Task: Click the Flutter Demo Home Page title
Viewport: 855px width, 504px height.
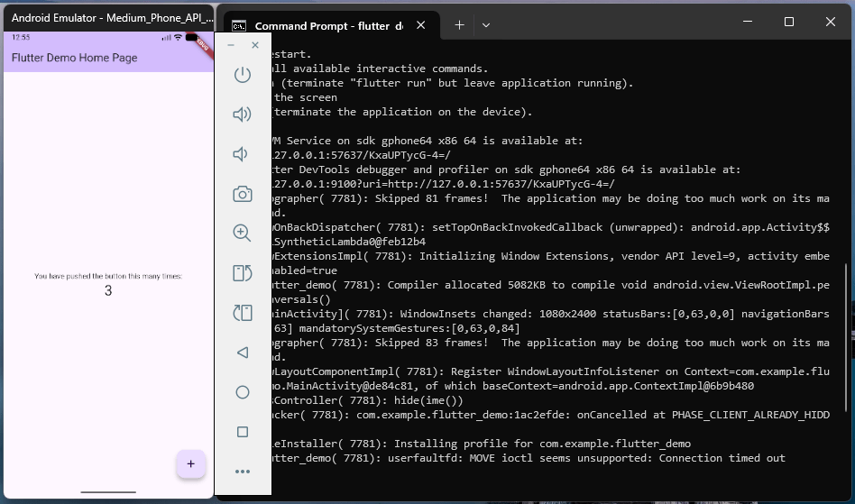Action: [x=75, y=58]
